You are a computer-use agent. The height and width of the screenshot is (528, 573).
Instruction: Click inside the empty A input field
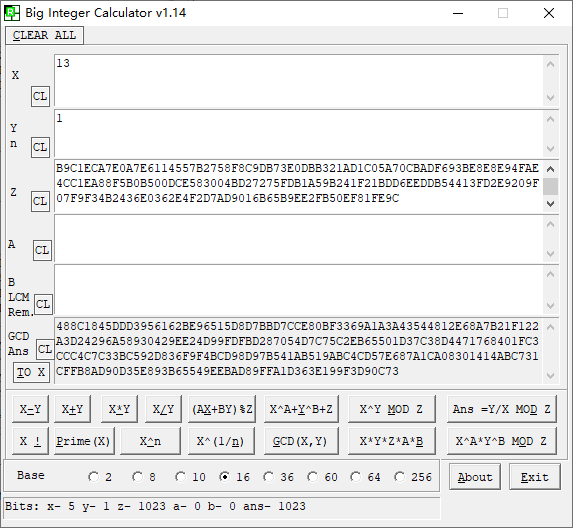(299, 239)
